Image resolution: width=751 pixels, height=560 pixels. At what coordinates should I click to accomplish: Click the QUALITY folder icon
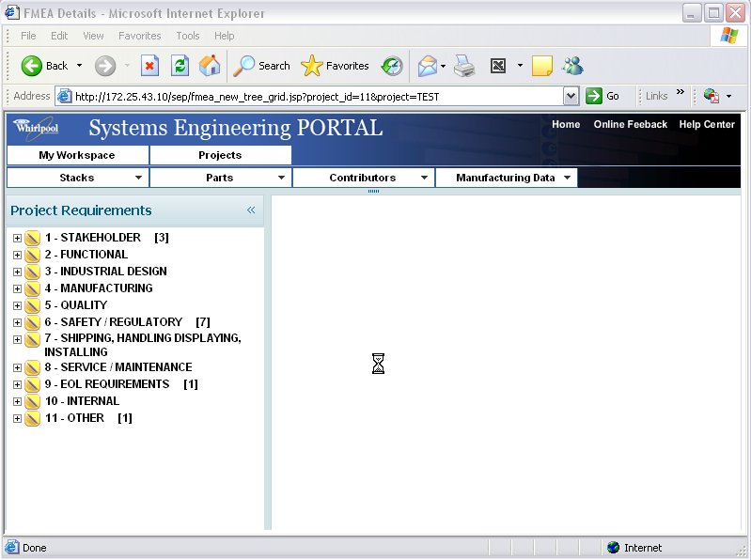pyautogui.click(x=32, y=305)
